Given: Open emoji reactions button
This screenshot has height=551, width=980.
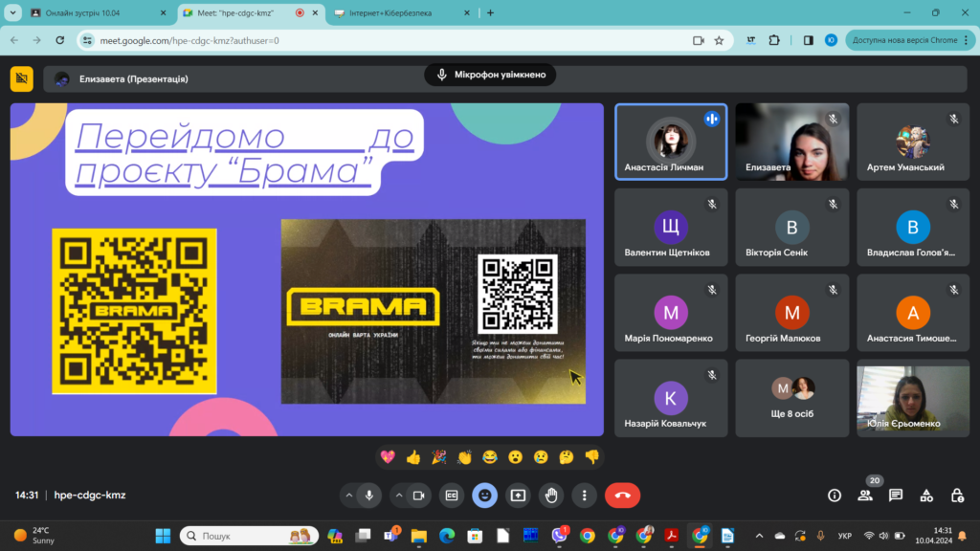Looking at the screenshot, I should click(x=484, y=496).
